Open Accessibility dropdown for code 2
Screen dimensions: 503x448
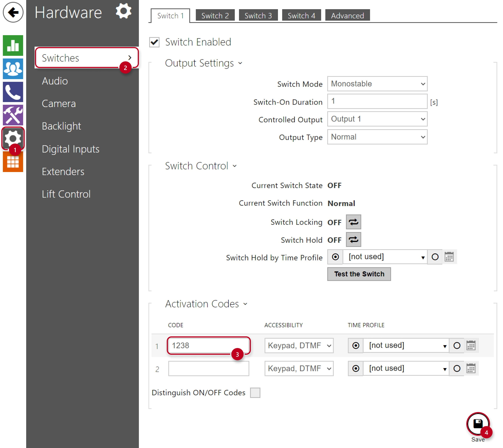[x=299, y=368]
